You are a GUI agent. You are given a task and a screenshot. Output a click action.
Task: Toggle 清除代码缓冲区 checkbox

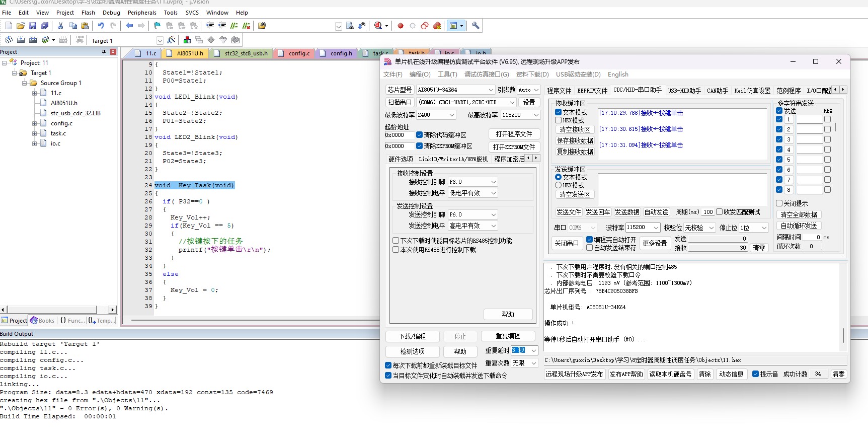pos(419,135)
